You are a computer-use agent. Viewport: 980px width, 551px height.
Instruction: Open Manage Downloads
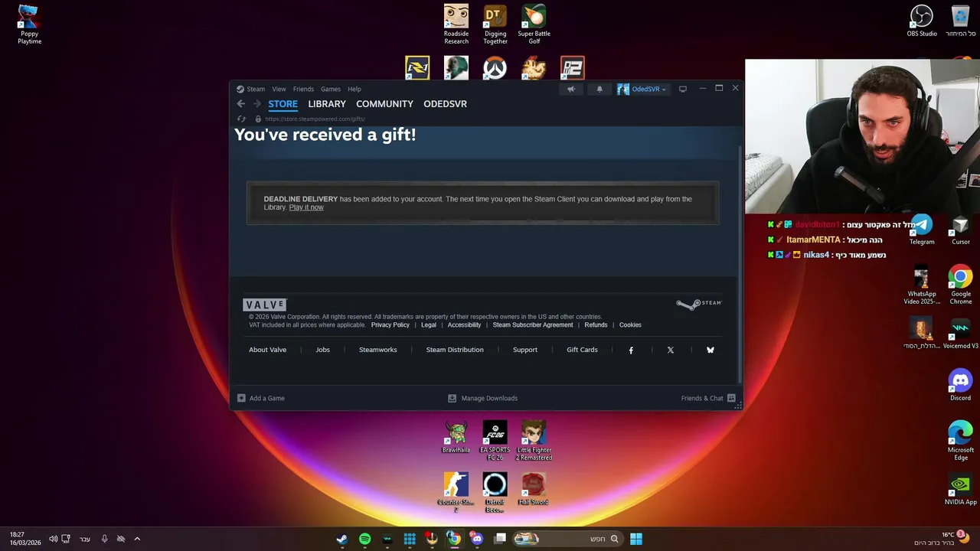pos(483,398)
